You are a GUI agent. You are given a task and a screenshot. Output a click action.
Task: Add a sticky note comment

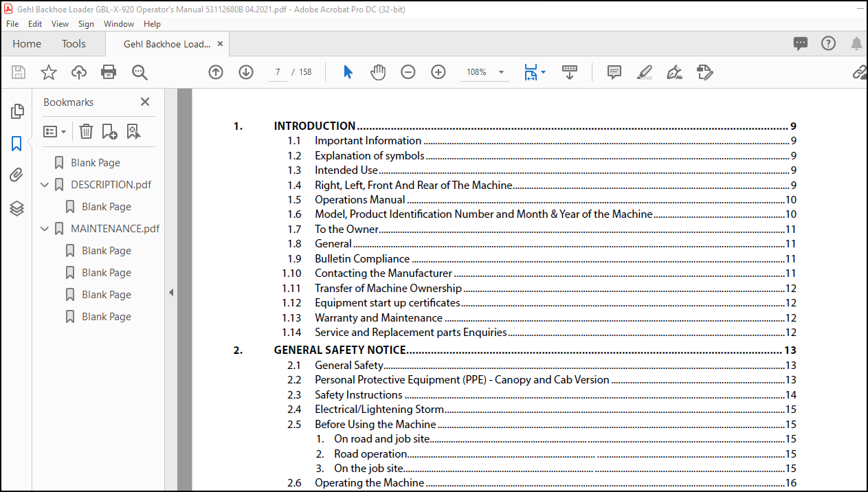click(x=614, y=72)
